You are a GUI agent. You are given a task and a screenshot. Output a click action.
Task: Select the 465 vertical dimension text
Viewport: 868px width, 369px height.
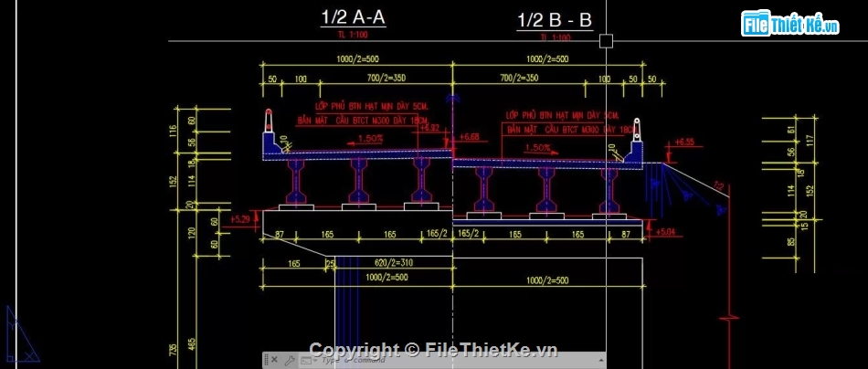point(192,344)
